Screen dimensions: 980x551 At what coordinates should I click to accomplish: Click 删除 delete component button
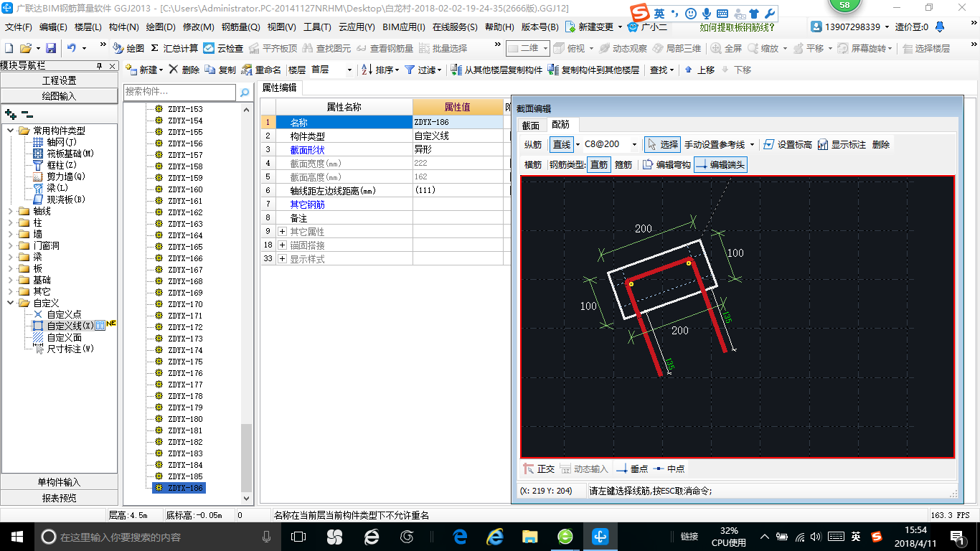pyautogui.click(x=184, y=70)
